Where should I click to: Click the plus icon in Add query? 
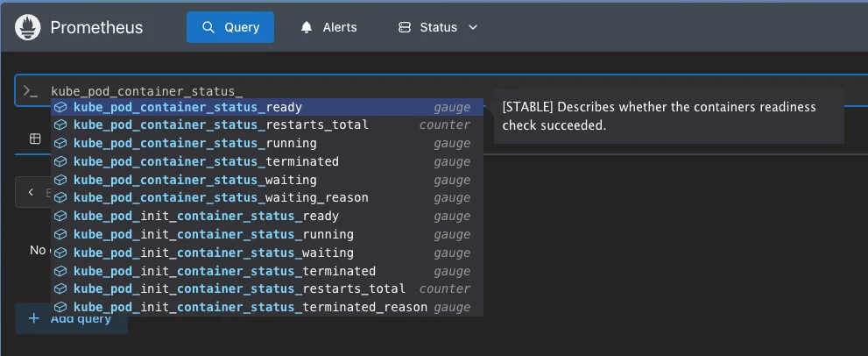pyautogui.click(x=34, y=318)
